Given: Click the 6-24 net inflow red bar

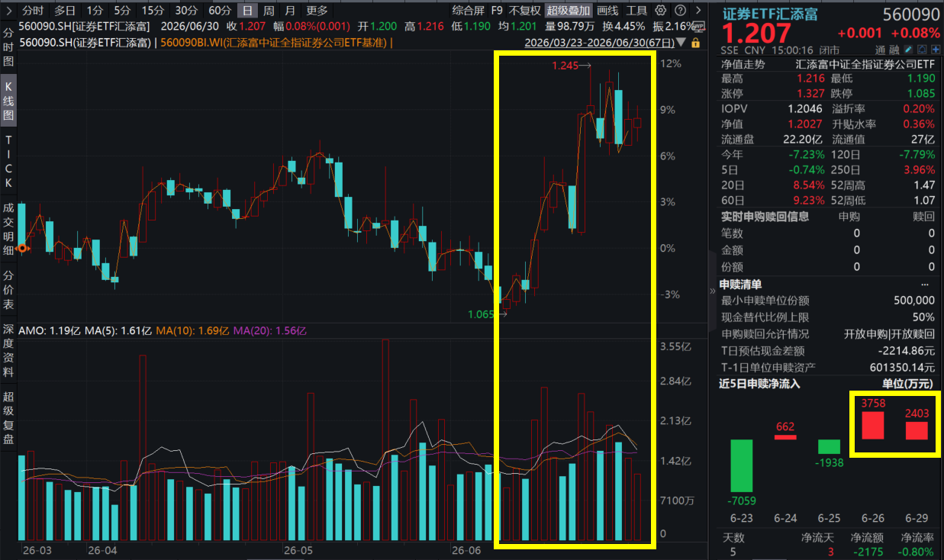Looking at the screenshot, I should [x=785, y=436].
